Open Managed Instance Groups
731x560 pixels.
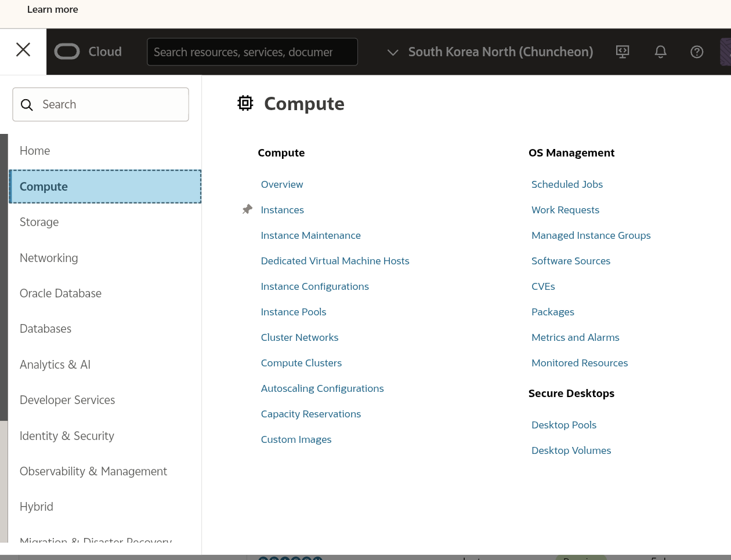[x=591, y=235]
